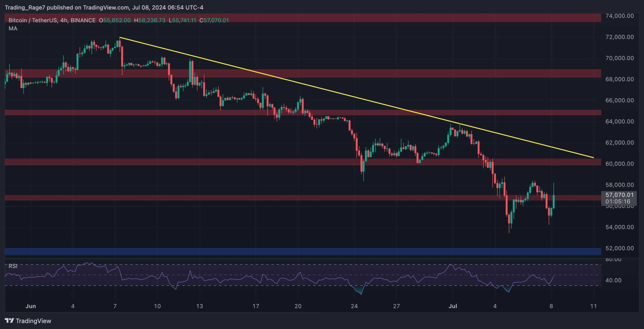Click the Jul date marker on time axis
The height and width of the screenshot is (329, 644).
pos(453,306)
